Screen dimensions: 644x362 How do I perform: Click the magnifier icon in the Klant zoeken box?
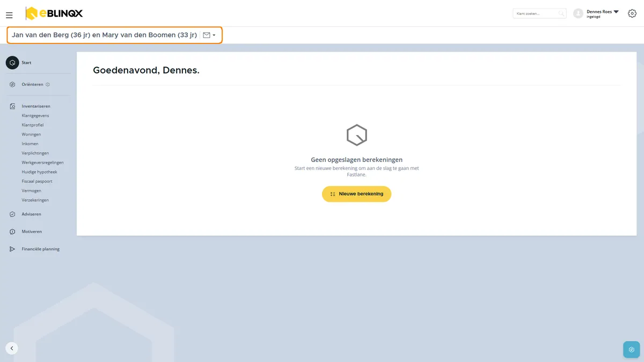[561, 13]
